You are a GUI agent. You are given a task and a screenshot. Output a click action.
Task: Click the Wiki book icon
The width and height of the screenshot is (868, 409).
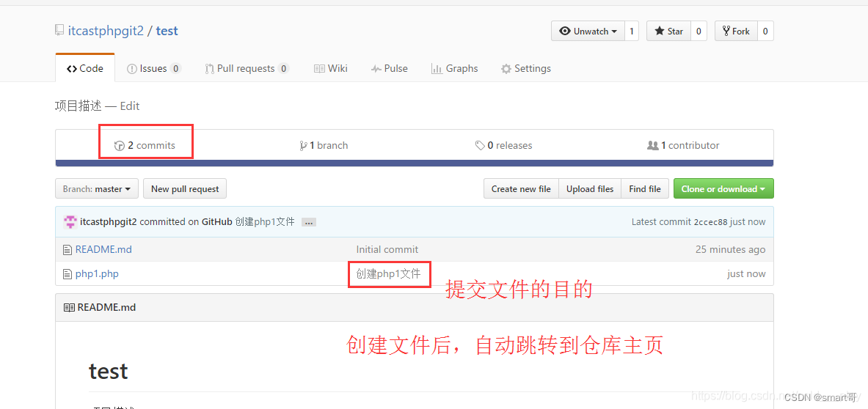tap(319, 69)
